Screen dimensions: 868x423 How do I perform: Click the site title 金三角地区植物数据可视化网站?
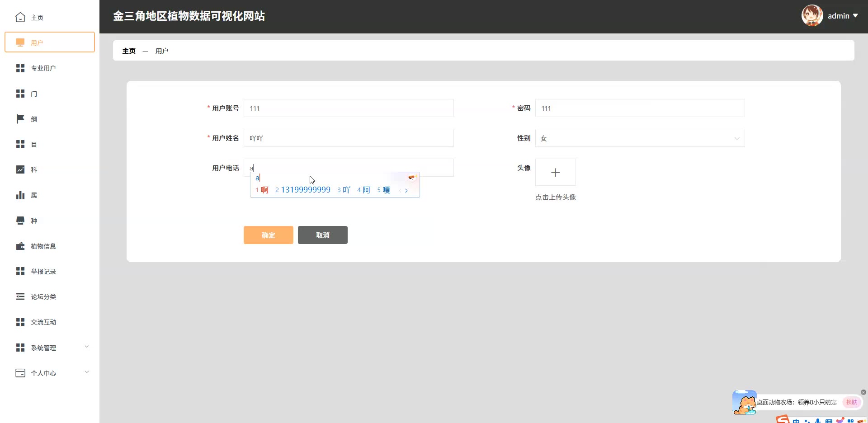click(189, 16)
